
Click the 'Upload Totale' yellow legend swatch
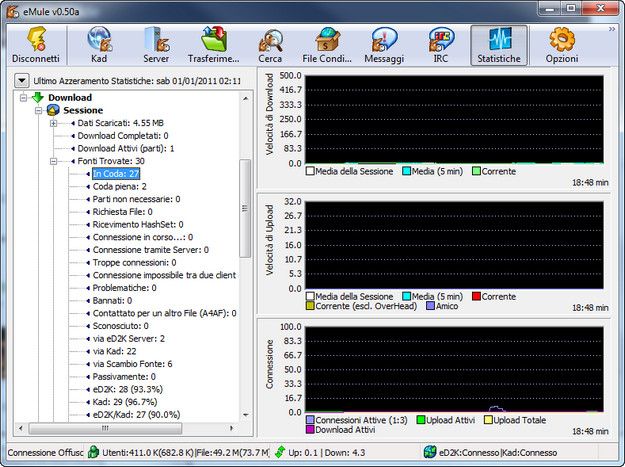pyautogui.click(x=488, y=420)
